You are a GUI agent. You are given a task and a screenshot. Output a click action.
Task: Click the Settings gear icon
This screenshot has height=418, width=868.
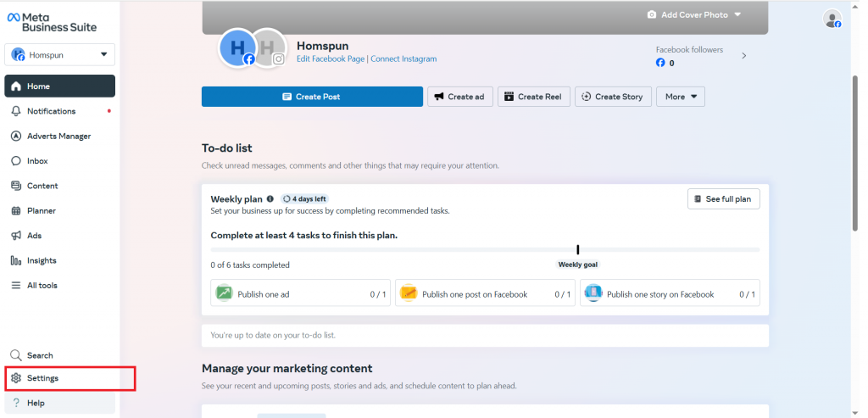tap(16, 378)
